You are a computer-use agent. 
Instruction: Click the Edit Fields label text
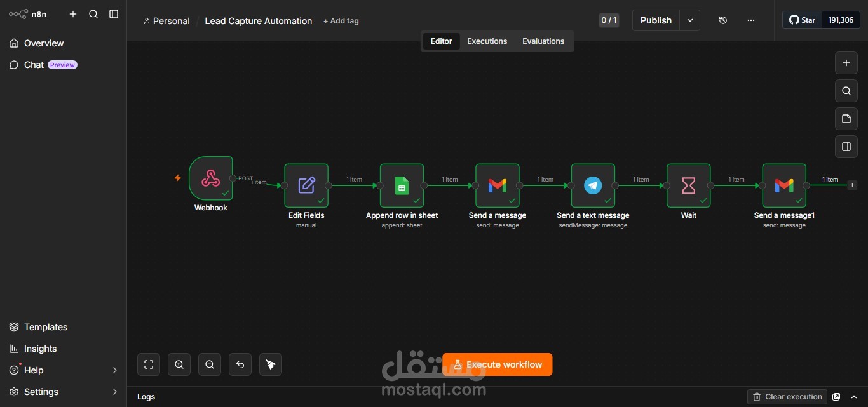tap(306, 215)
